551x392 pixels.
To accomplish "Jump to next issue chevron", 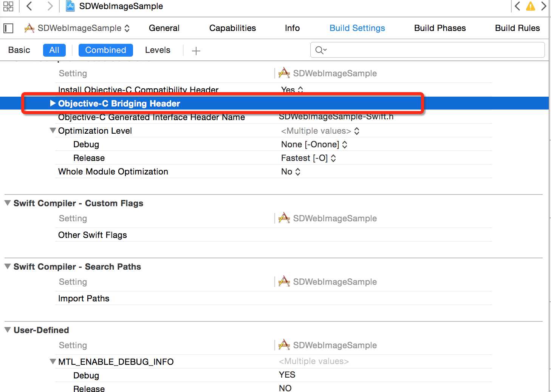I will [x=543, y=6].
